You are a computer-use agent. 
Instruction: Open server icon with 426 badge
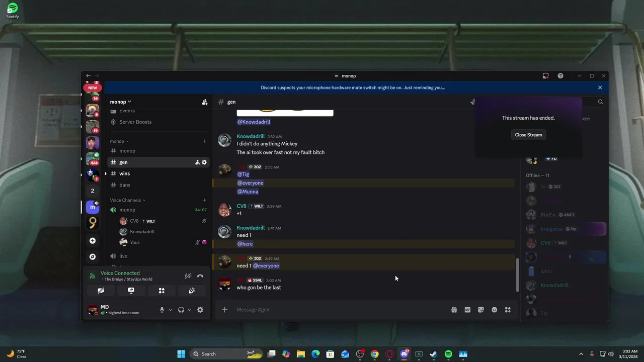[93, 159]
